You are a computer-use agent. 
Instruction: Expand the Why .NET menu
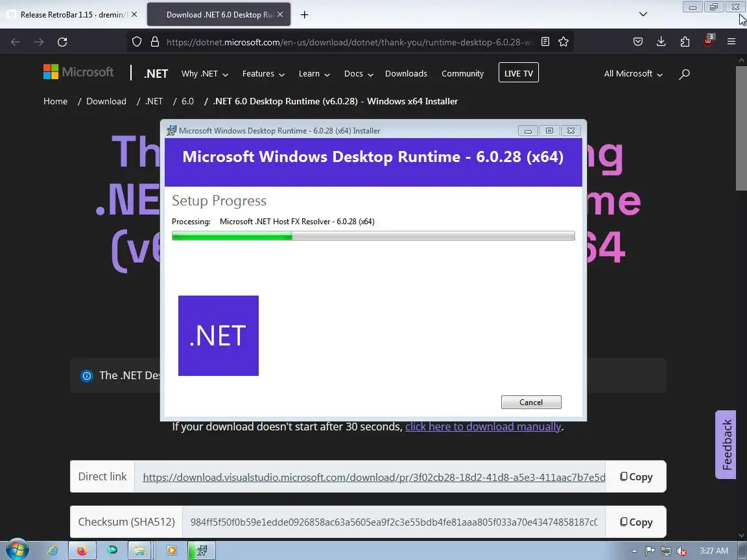[x=205, y=74]
